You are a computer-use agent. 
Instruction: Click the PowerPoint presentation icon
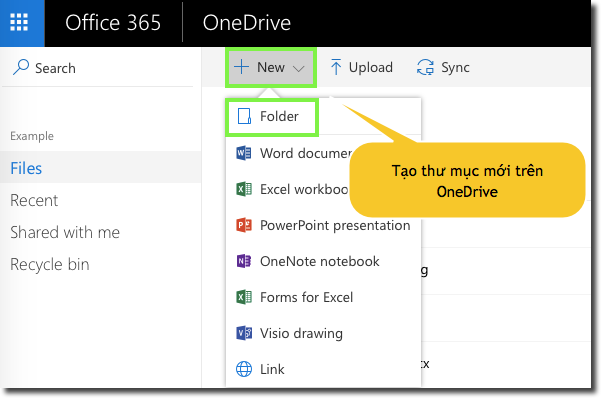tap(244, 225)
